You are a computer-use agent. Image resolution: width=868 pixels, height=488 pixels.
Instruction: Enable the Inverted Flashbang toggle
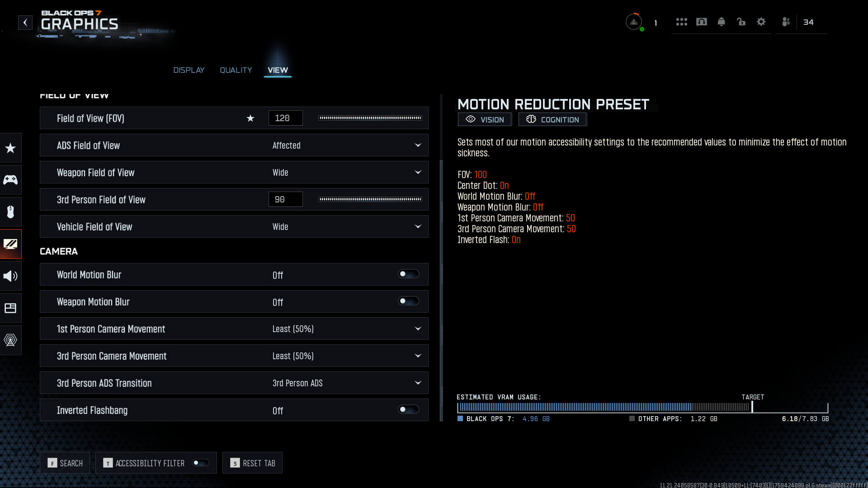pos(408,410)
